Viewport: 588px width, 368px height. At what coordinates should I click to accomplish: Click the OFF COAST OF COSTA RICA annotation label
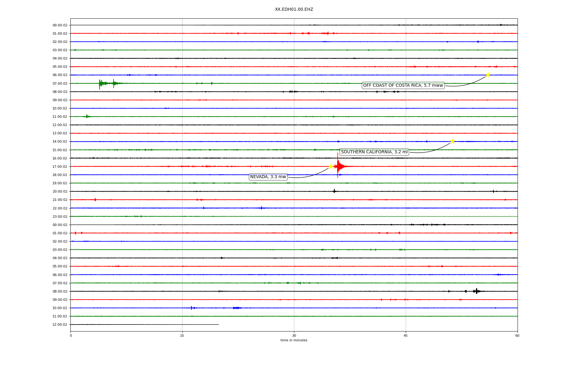[403, 86]
